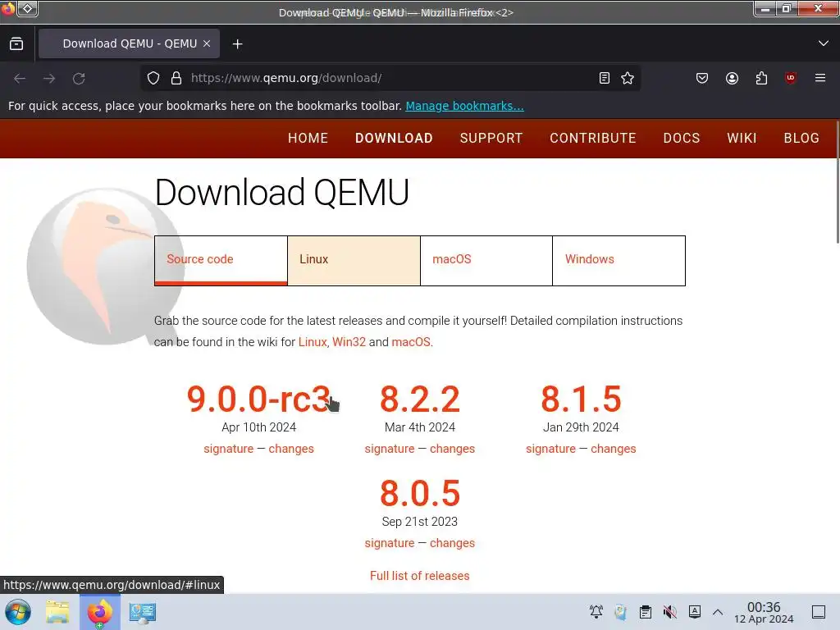This screenshot has width=840, height=630.
Task: Go forward one page
Action: [x=49, y=78]
